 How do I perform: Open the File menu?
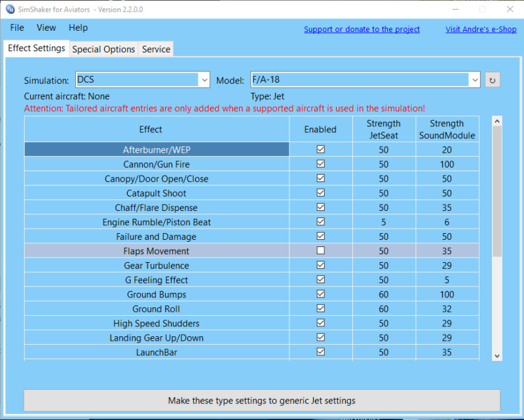pos(17,28)
